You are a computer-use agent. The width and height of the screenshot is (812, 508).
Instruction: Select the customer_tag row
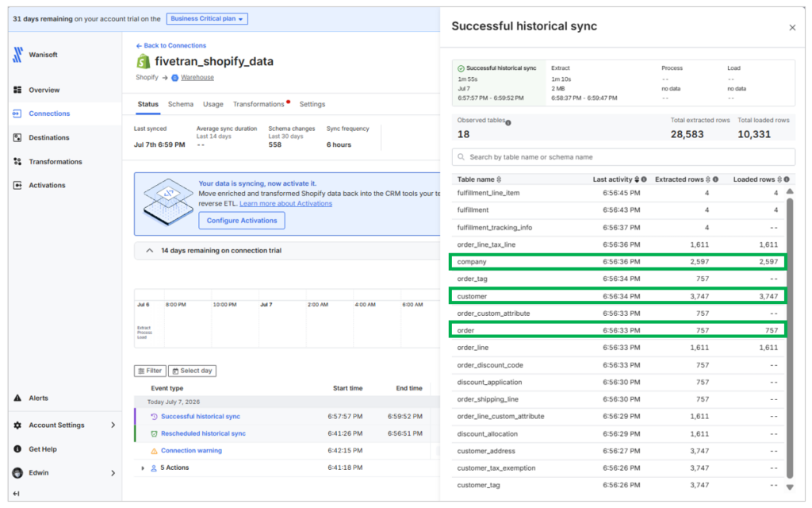pos(618,486)
